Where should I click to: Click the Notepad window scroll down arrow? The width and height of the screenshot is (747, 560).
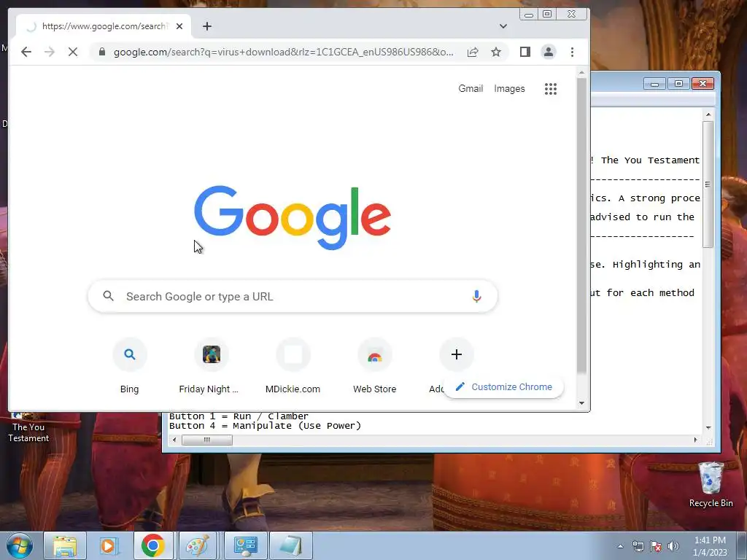(x=708, y=427)
